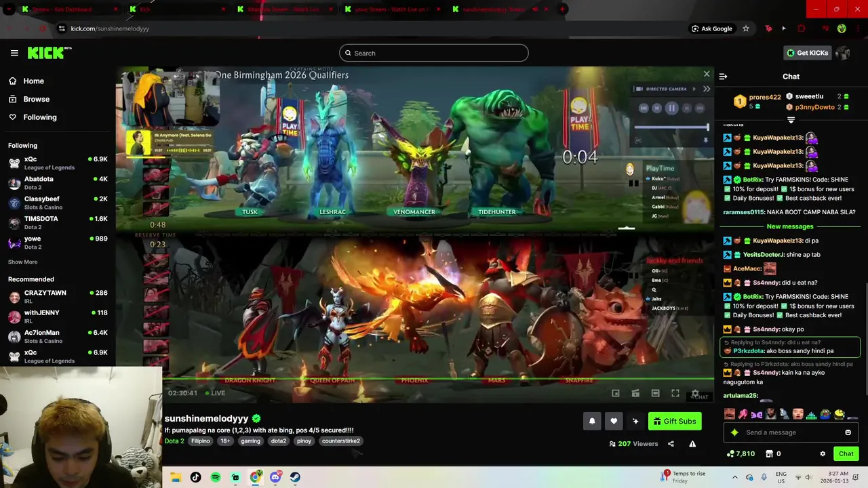Click Get KICKs button

pyautogui.click(x=807, y=53)
